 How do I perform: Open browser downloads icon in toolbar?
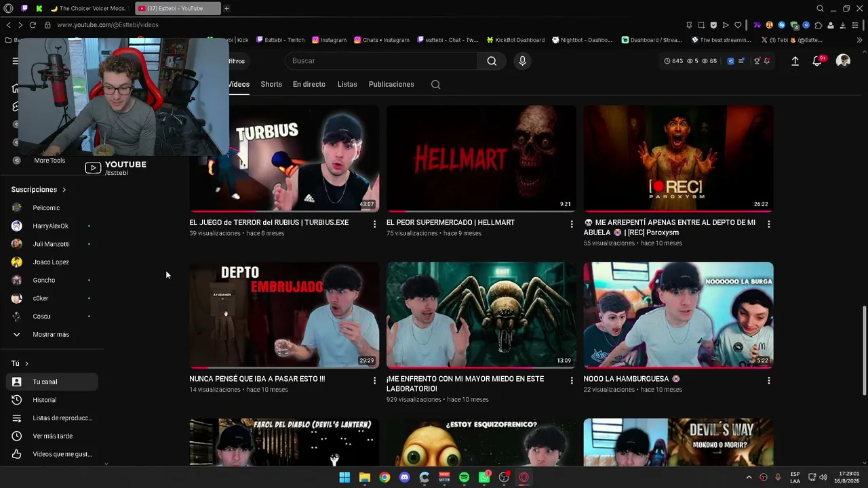pyautogui.click(x=842, y=25)
